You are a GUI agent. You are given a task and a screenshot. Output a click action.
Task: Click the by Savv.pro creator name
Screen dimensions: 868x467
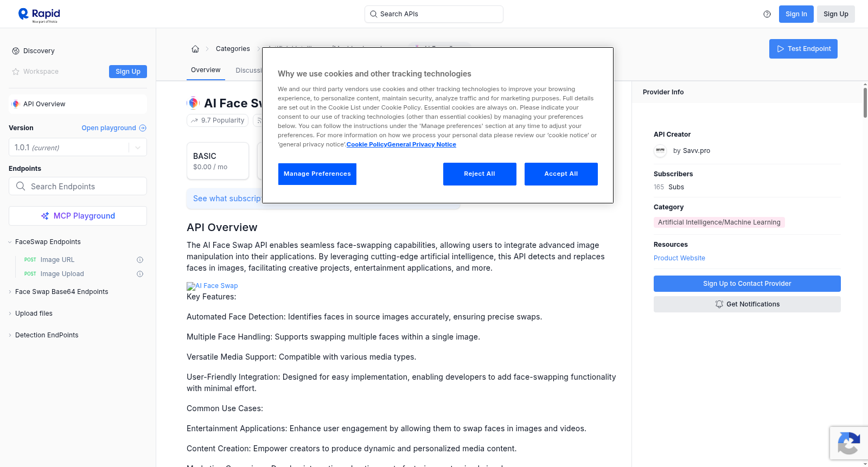[692, 151]
